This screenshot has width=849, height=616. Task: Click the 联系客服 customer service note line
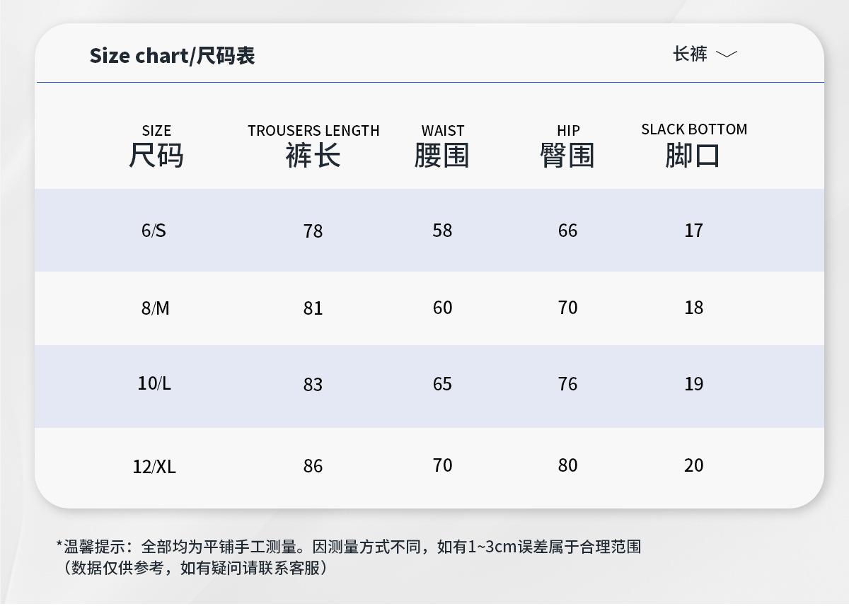[195, 568]
